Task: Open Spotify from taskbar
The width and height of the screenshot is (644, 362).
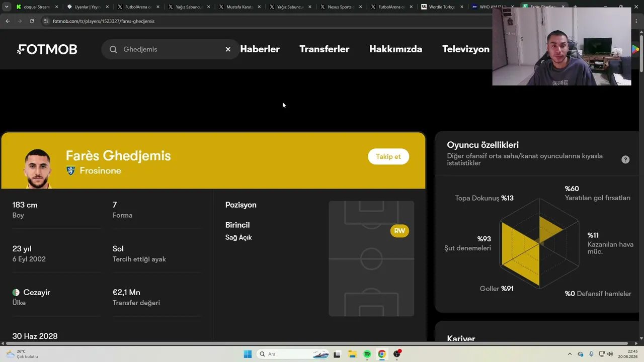Action: 367,354
